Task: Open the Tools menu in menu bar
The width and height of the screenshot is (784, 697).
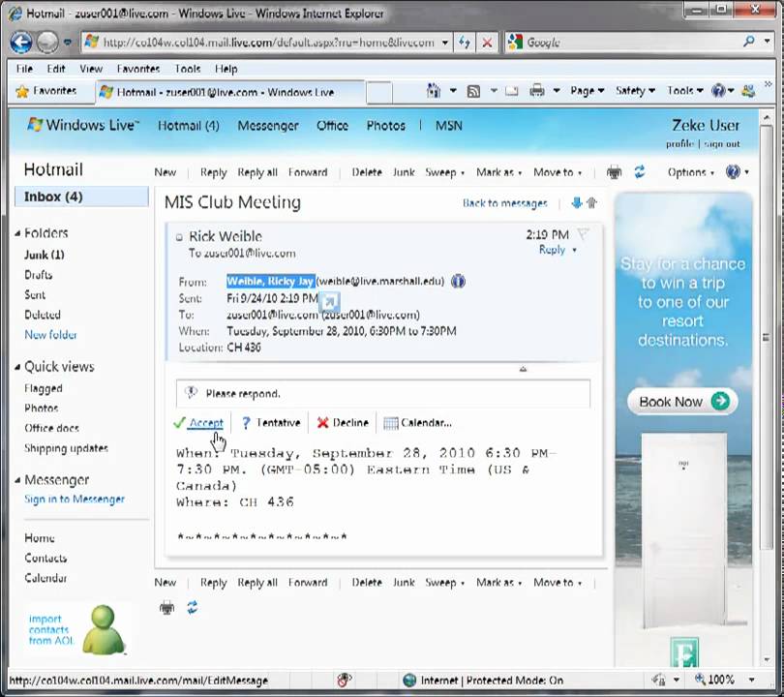Action: [188, 69]
